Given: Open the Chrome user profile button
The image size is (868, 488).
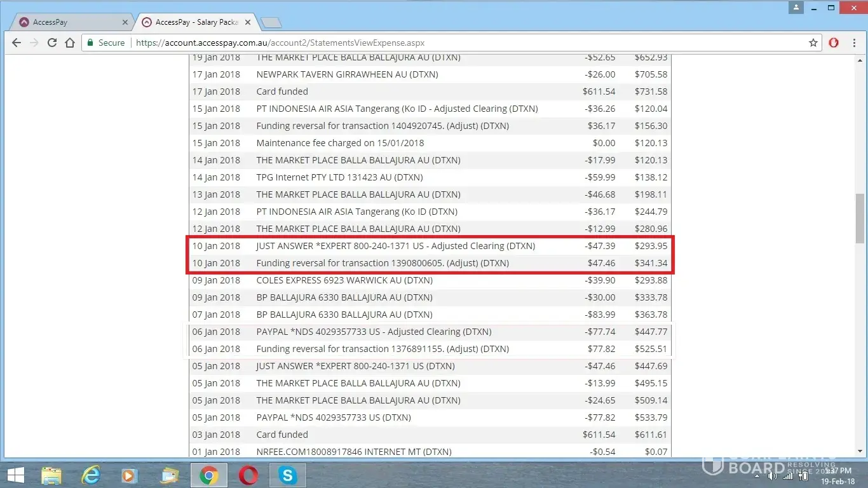Looking at the screenshot, I should point(796,8).
